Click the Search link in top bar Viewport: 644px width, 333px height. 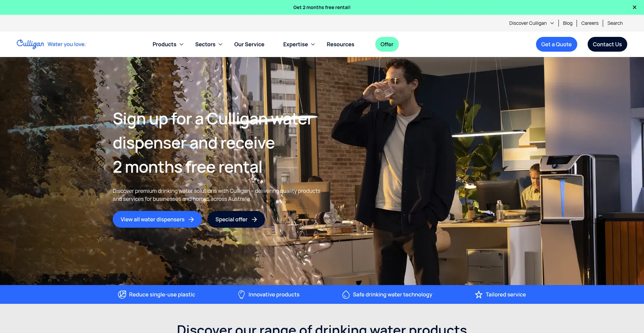(x=615, y=23)
